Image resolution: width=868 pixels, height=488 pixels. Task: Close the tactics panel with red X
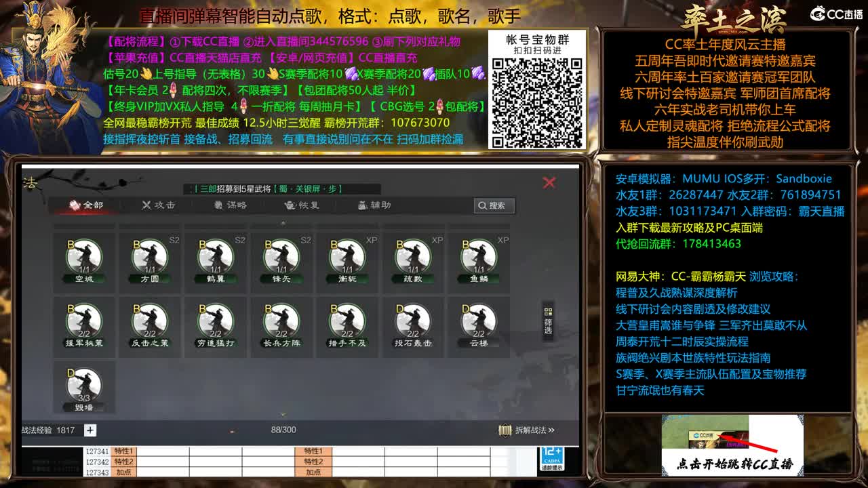549,182
